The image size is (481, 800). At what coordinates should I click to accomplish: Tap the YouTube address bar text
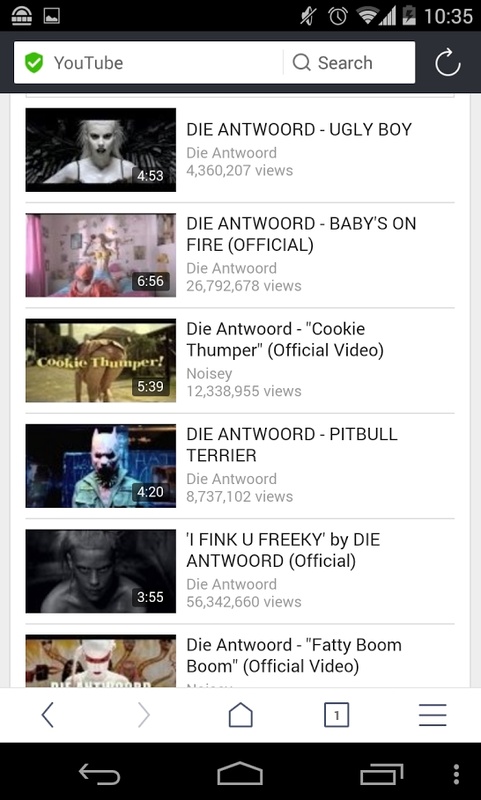pyautogui.click(x=88, y=63)
